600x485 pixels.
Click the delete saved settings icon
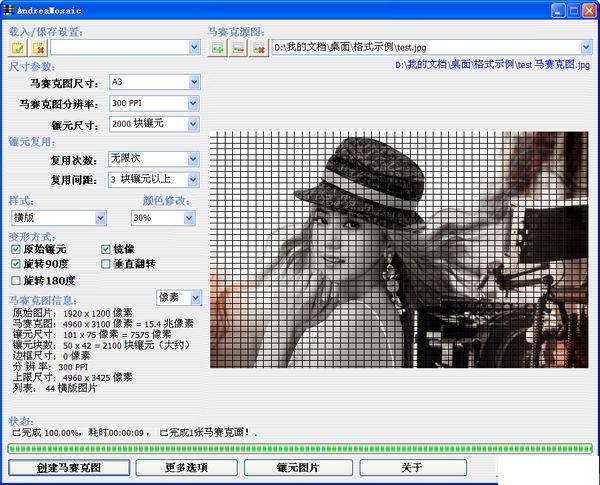38,47
